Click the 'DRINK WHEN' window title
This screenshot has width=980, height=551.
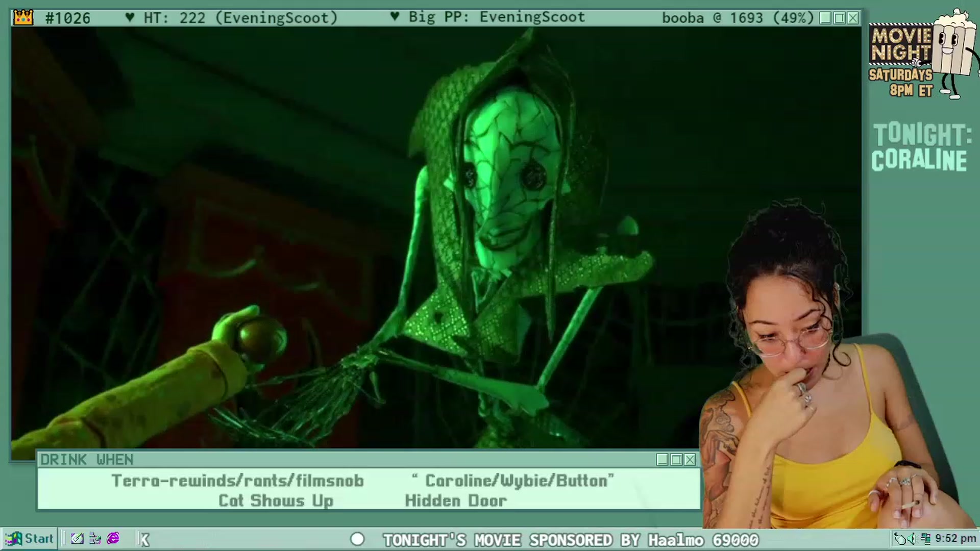(87, 460)
